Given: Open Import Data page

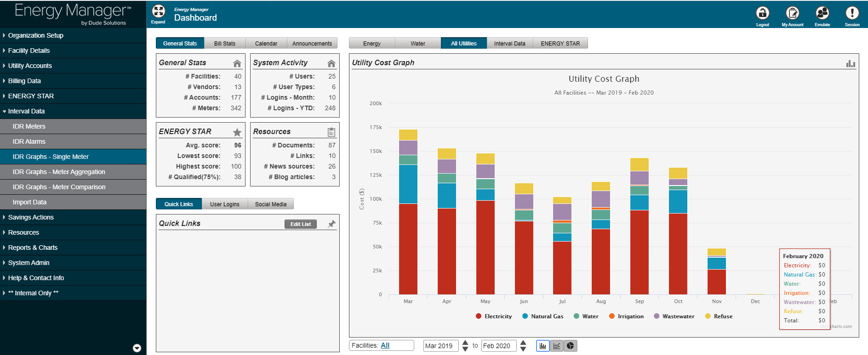Looking at the screenshot, I should pos(73,202).
